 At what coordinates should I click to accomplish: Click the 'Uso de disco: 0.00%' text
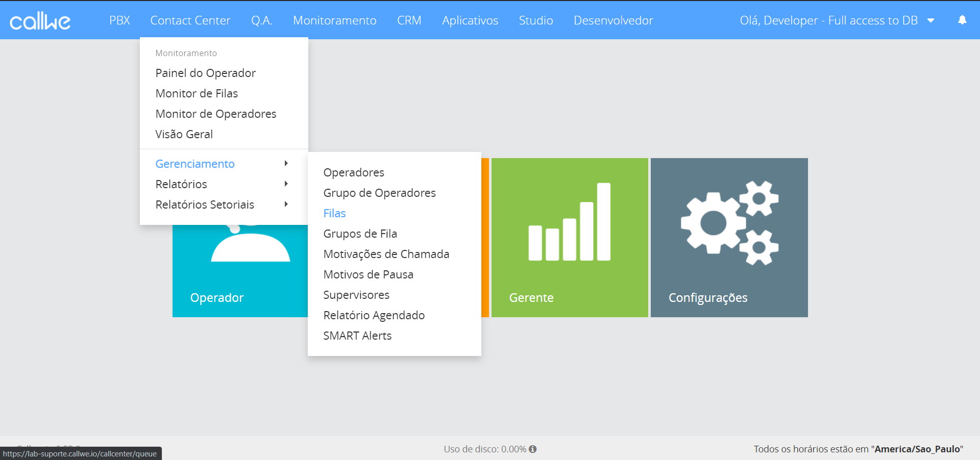[x=485, y=449]
